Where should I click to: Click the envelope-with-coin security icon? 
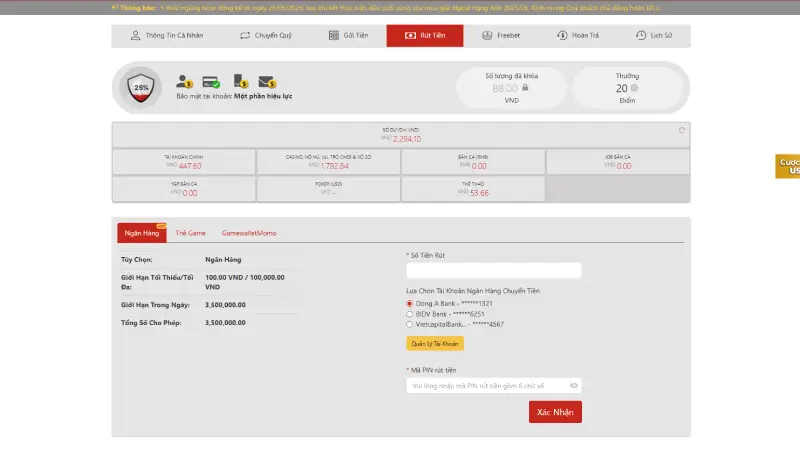click(x=267, y=82)
